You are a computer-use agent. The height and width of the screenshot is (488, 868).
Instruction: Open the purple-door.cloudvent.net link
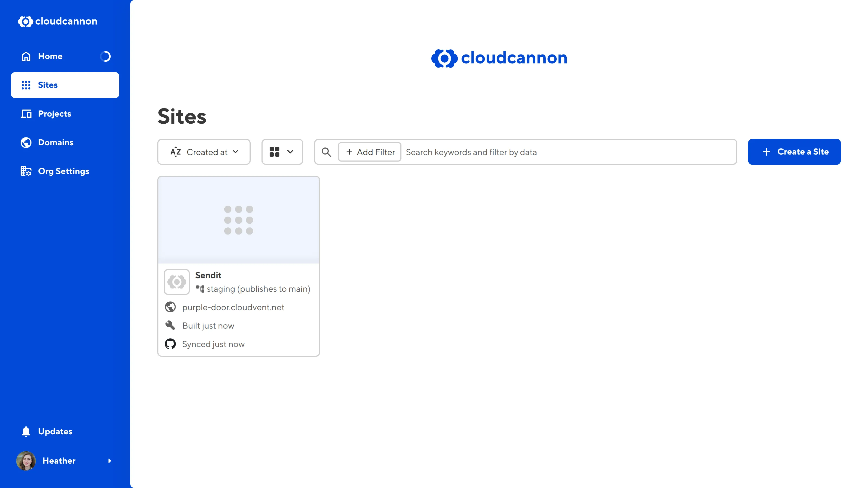[x=233, y=307]
